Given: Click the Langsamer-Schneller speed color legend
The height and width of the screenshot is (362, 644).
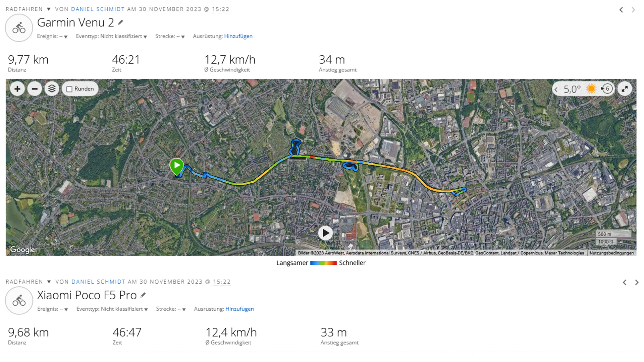Looking at the screenshot, I should [x=323, y=263].
